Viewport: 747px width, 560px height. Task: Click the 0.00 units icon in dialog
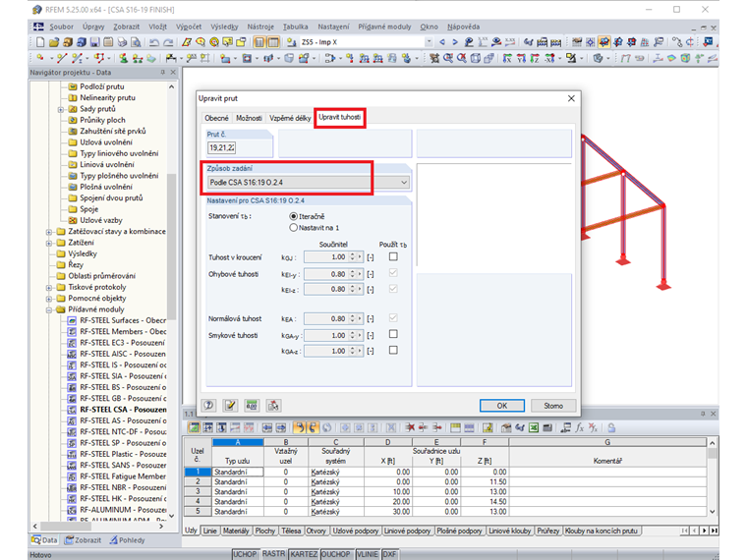252,405
